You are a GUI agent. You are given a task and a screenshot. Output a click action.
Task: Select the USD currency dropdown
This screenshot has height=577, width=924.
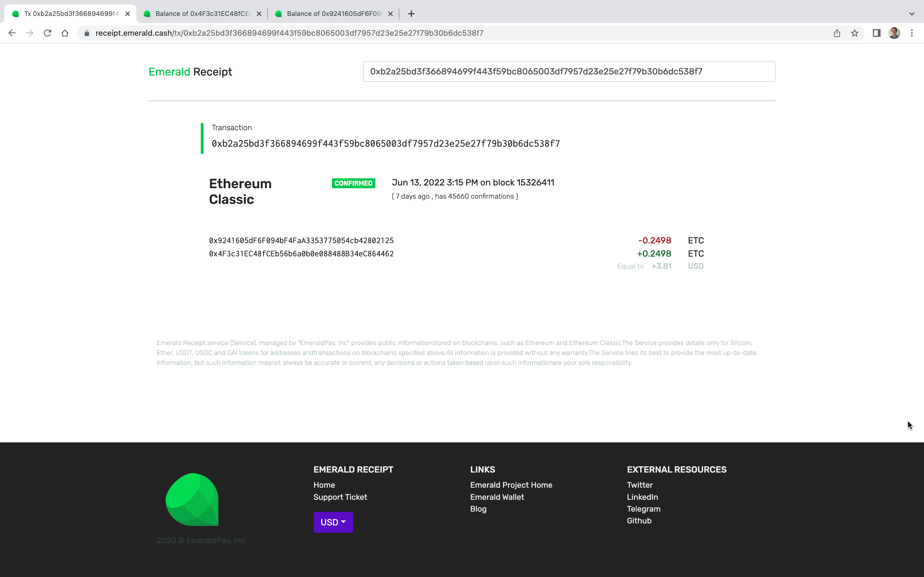pyautogui.click(x=333, y=522)
